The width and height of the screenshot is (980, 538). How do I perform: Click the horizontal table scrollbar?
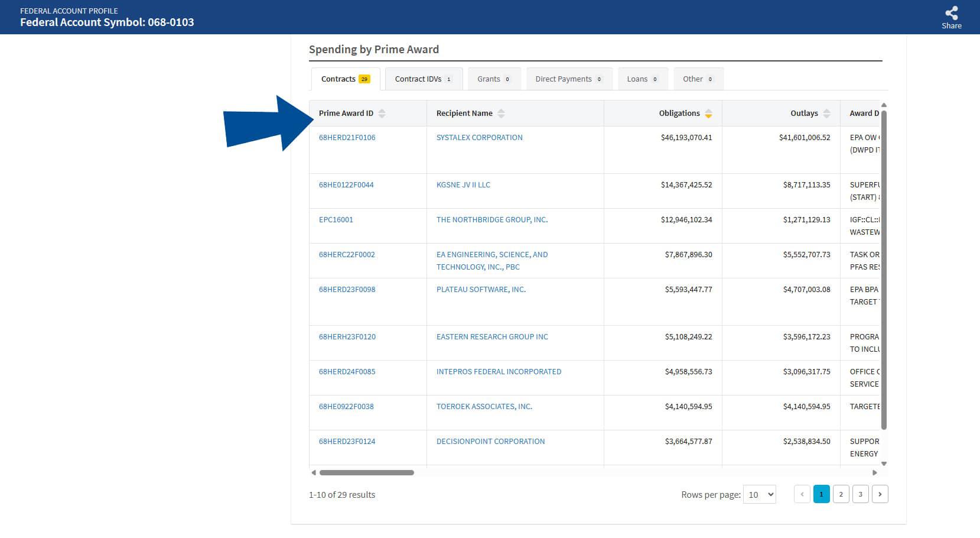[366, 473]
